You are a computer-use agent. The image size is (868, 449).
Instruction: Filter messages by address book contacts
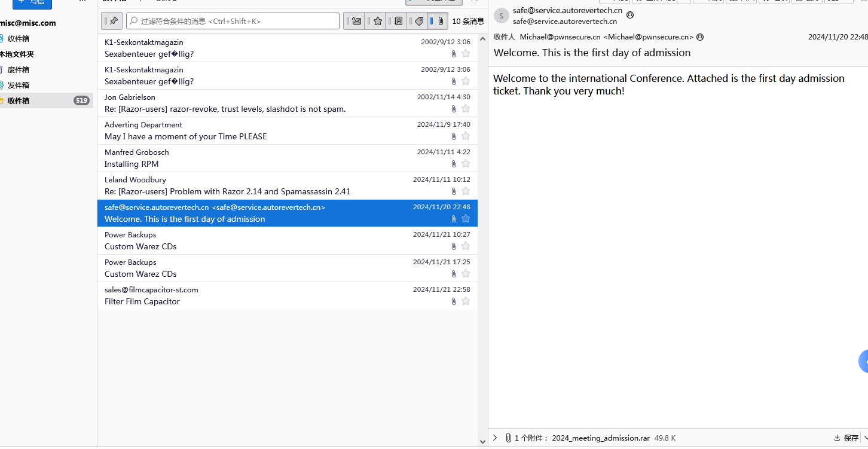[x=398, y=21]
